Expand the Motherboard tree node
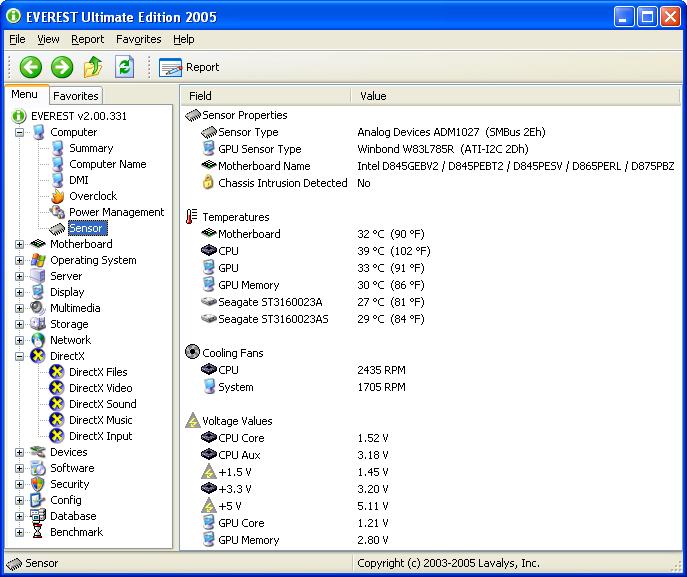The image size is (687, 577). coord(19,244)
